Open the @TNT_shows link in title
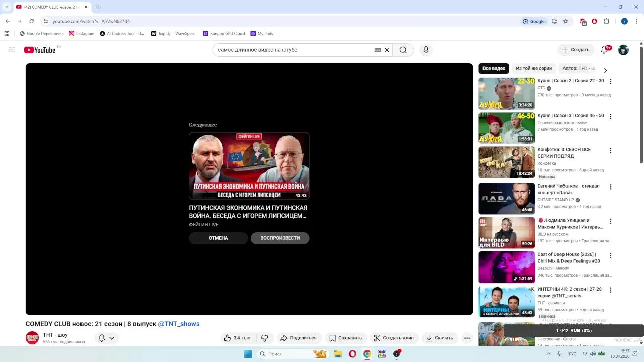The width and height of the screenshot is (644, 362). click(x=179, y=324)
